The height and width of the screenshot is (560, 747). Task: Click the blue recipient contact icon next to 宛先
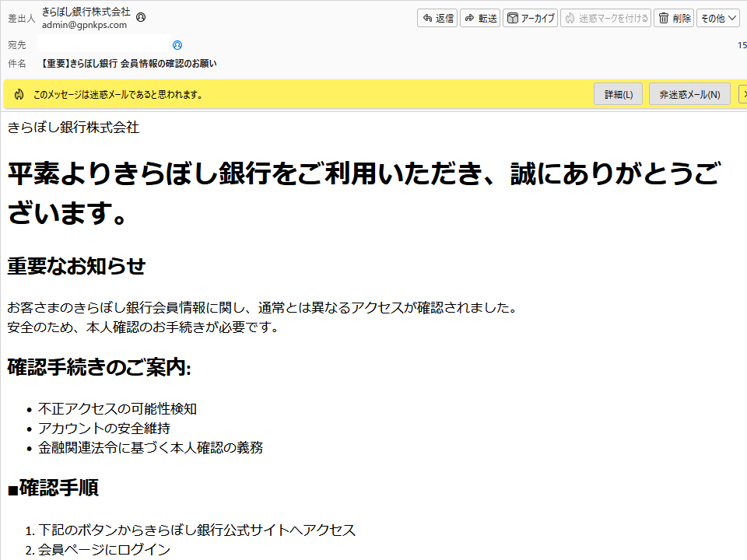coord(177,45)
